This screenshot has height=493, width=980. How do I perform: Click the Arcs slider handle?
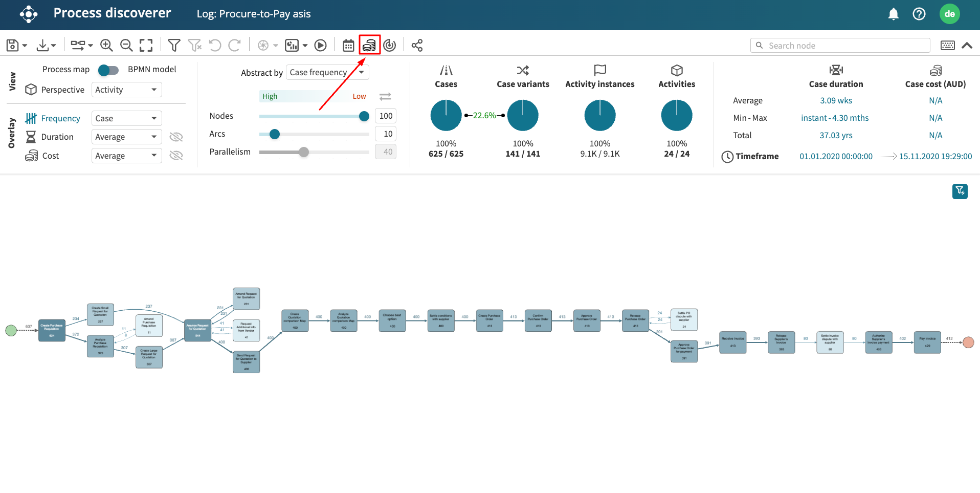point(275,134)
